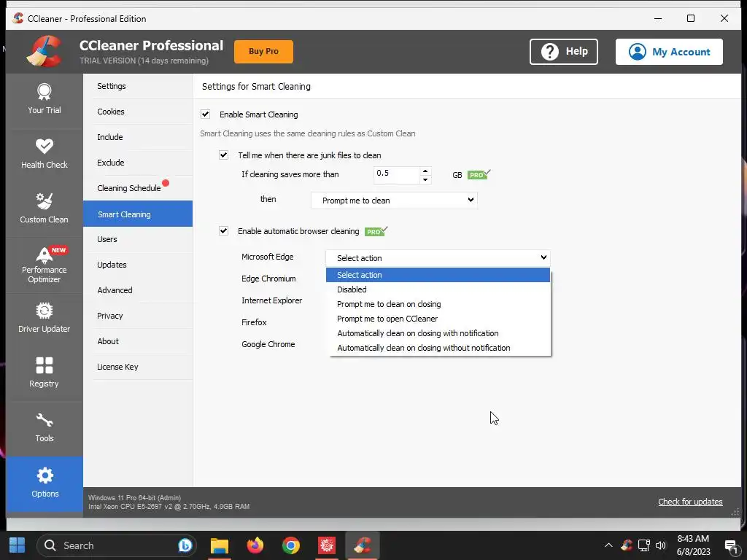Open the License Key page
This screenshot has width=747, height=560.
click(138, 367)
